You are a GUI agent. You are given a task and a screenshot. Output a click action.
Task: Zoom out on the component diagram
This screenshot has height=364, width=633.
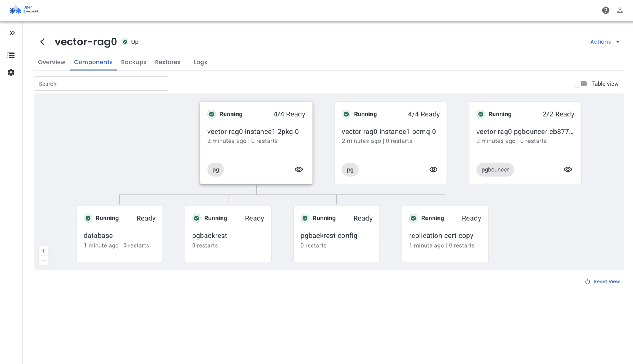tap(44, 260)
